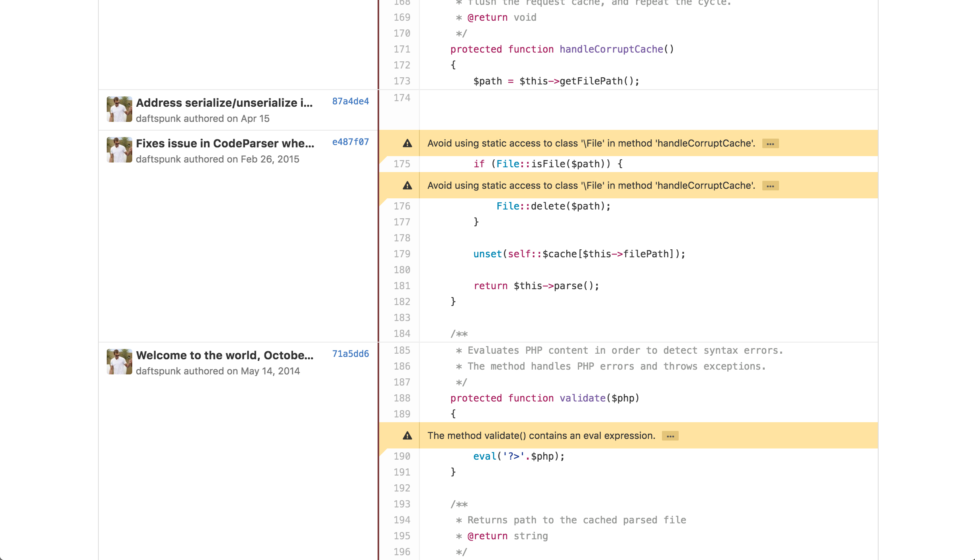Click daftspunk avatar on May 14, 2014 commit

(119, 362)
